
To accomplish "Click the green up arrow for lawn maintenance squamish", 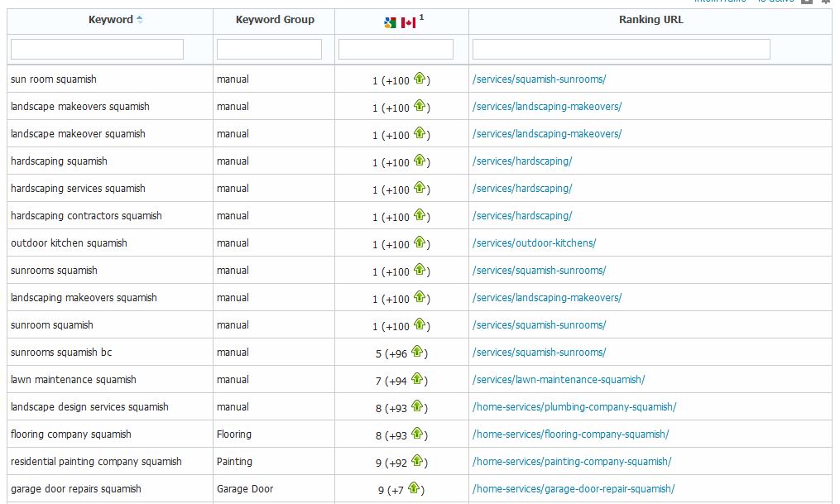I will point(417,379).
